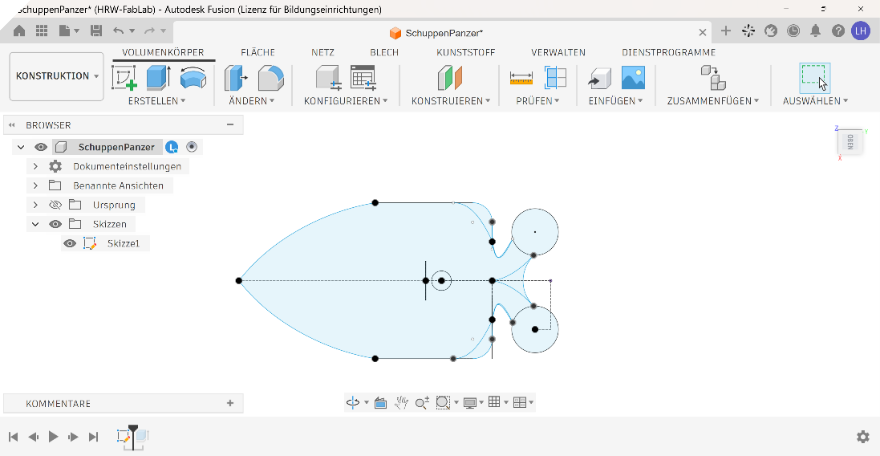Open the parameter table icon
The width and height of the screenshot is (880, 456).
click(x=363, y=77)
